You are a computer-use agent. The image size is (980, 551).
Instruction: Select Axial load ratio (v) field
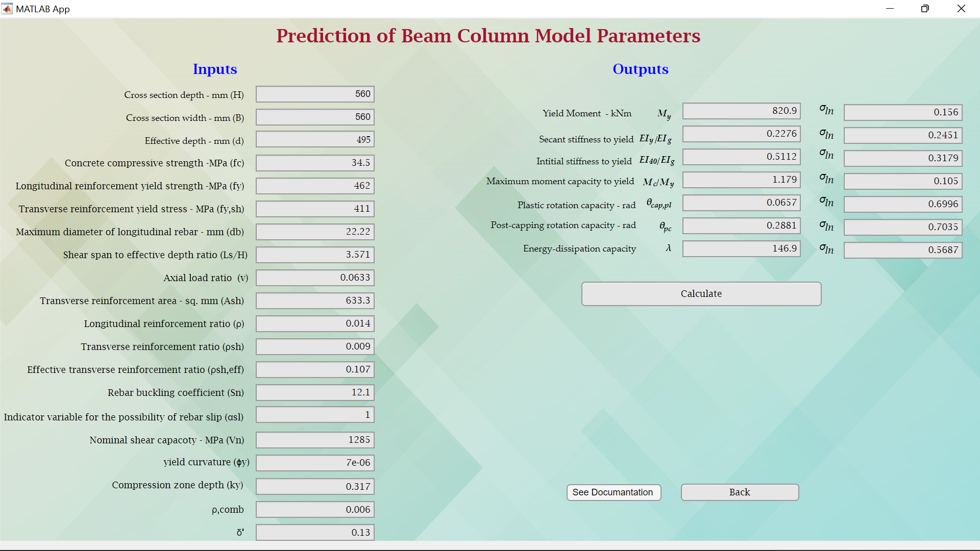(x=315, y=278)
